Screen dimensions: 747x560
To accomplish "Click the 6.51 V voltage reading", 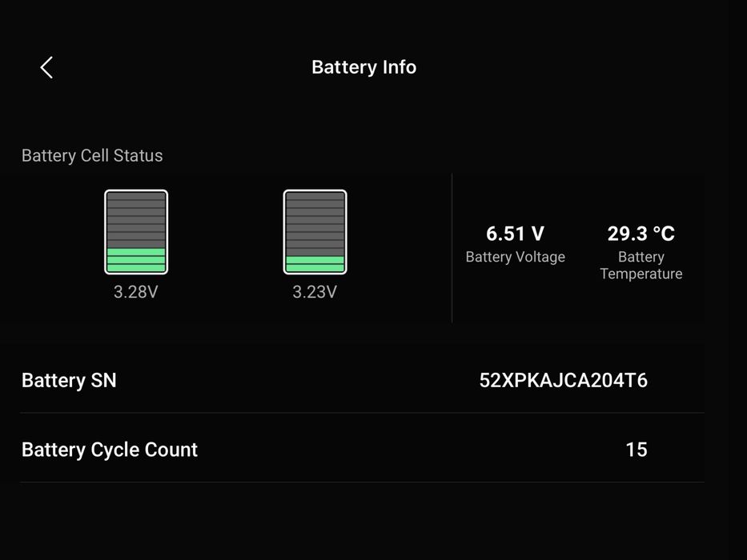I will click(515, 234).
